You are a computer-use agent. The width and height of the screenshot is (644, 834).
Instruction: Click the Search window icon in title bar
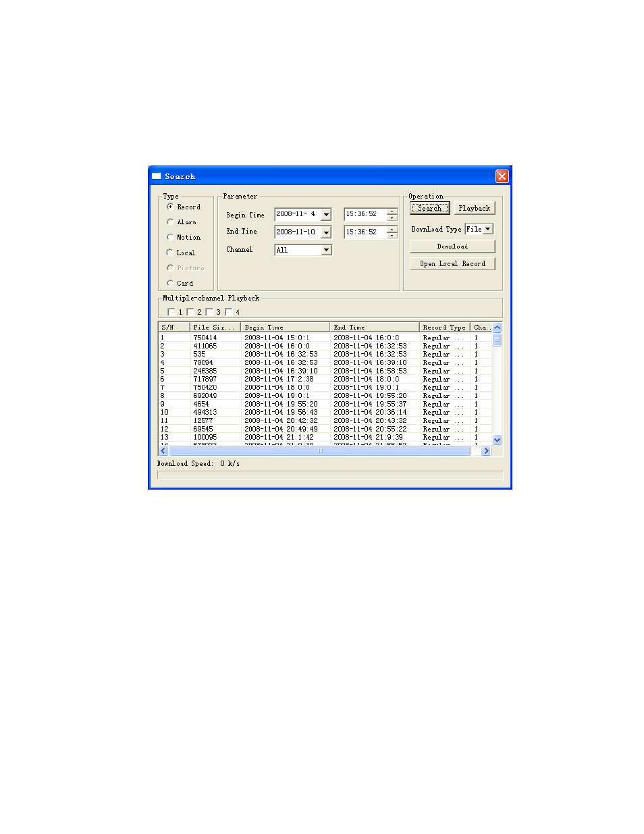pyautogui.click(x=157, y=176)
